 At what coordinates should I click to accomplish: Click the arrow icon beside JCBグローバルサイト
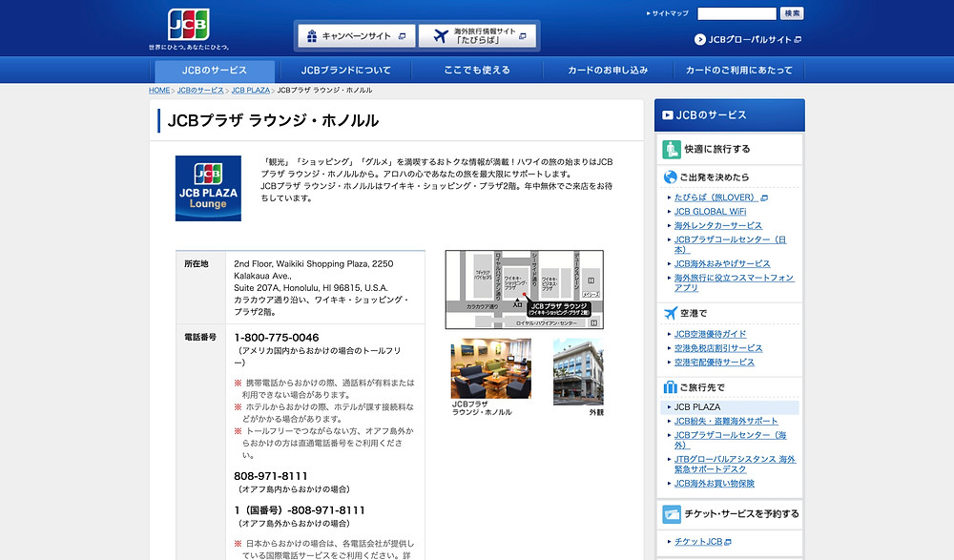pos(699,39)
